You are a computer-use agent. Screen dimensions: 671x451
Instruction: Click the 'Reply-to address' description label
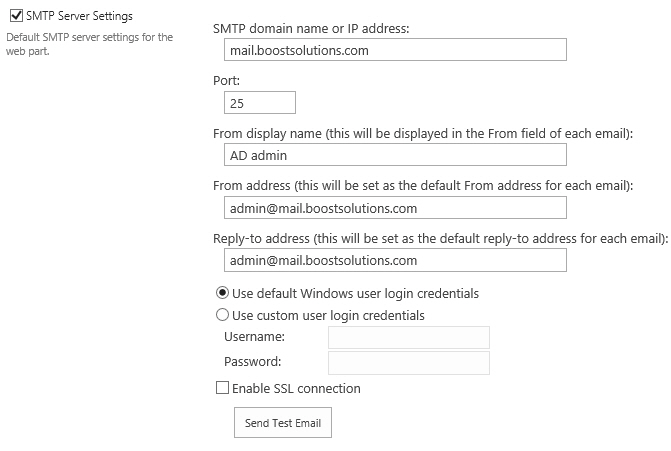440,238
